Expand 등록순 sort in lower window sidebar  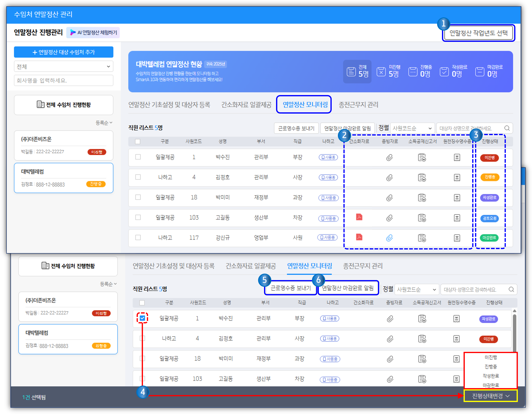point(108,284)
